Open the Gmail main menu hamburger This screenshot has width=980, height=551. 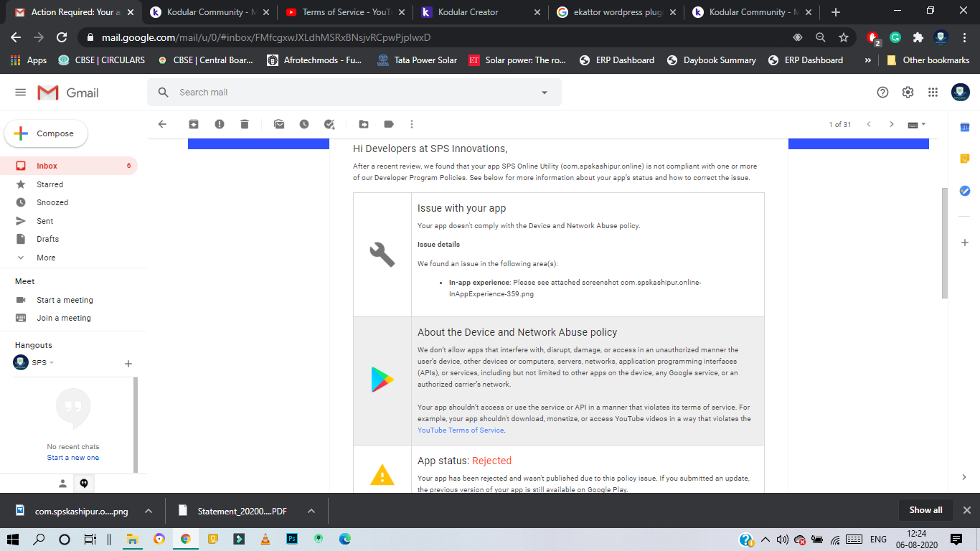pyautogui.click(x=20, y=93)
